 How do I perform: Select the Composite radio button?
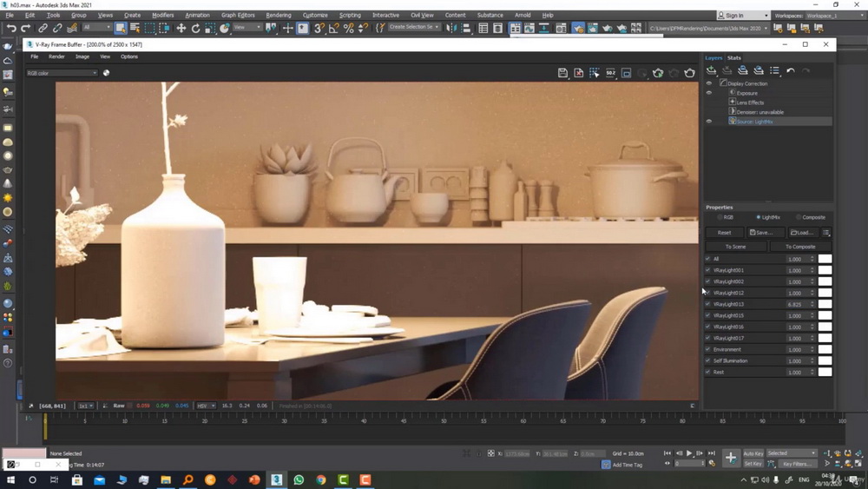[799, 217]
